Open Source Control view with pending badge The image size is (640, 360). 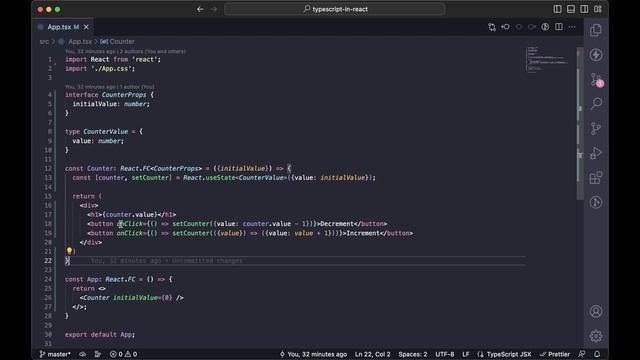click(596, 80)
